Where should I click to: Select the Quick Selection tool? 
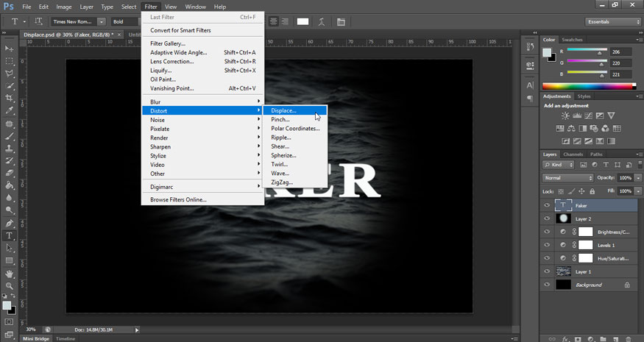[x=9, y=85]
